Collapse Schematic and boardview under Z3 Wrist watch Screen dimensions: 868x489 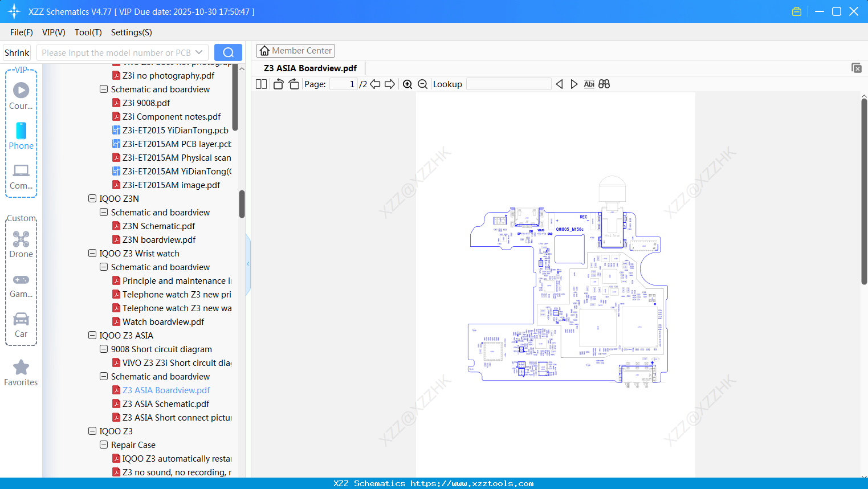pos(104,267)
